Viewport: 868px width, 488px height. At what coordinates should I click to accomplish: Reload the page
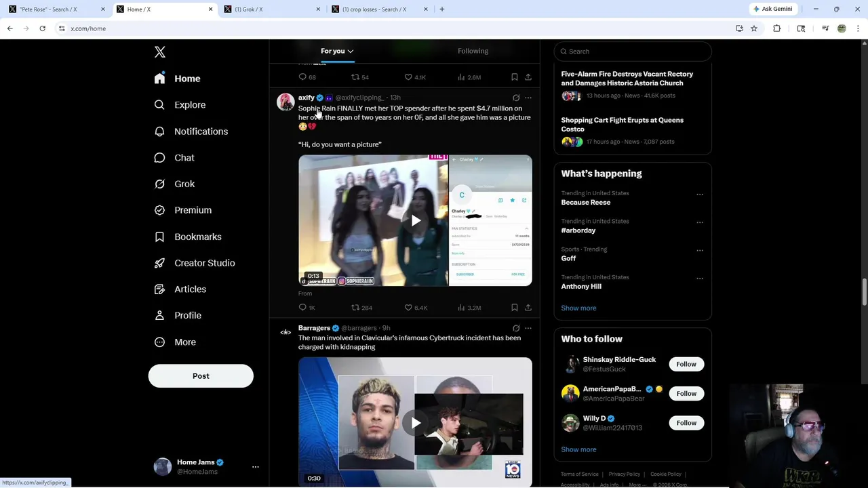coord(42,28)
